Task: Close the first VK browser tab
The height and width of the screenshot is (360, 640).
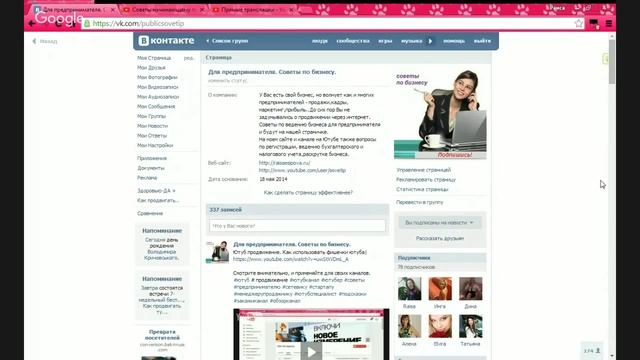Action: 113,10
